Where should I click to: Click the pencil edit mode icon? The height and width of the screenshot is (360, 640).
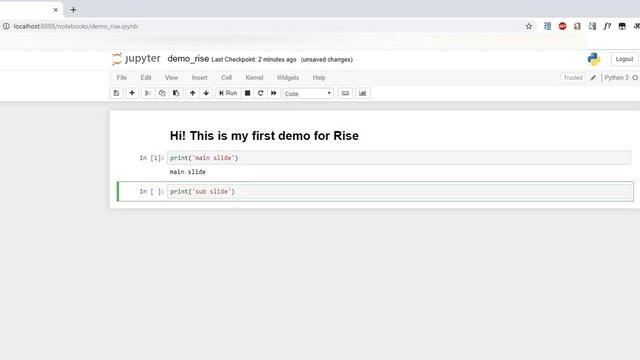[x=593, y=78]
